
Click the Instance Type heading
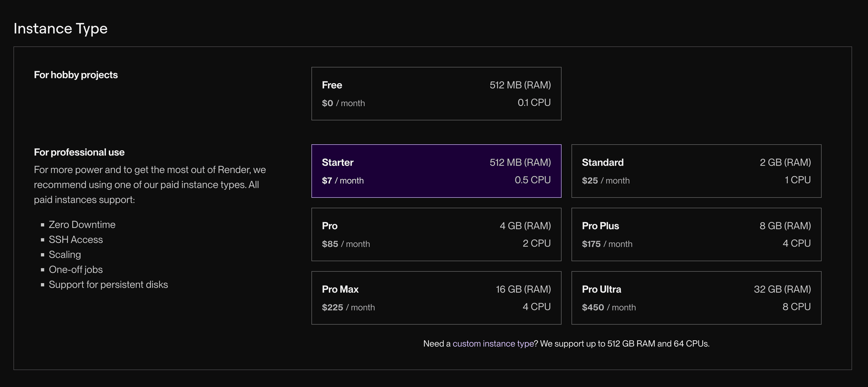[x=61, y=29]
